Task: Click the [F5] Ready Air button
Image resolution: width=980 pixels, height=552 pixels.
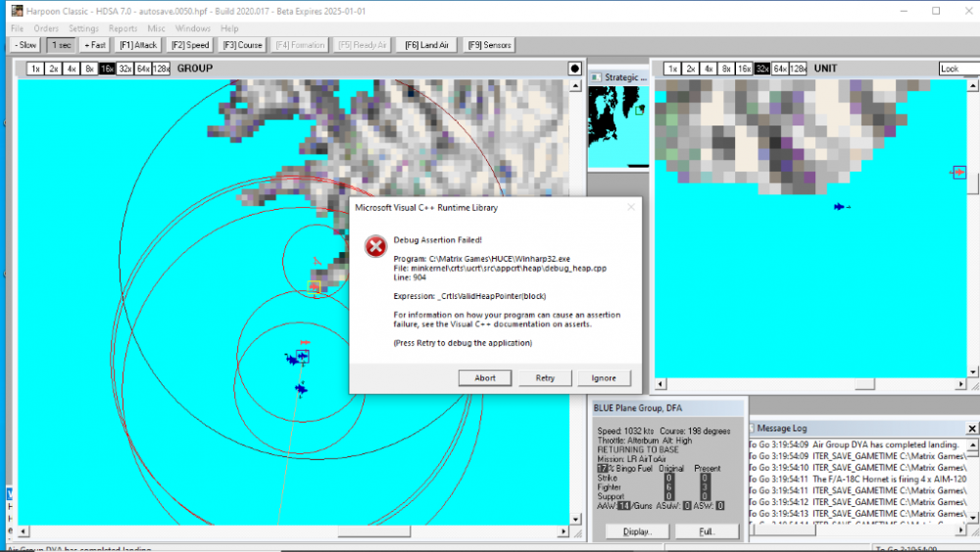Action: [x=363, y=45]
